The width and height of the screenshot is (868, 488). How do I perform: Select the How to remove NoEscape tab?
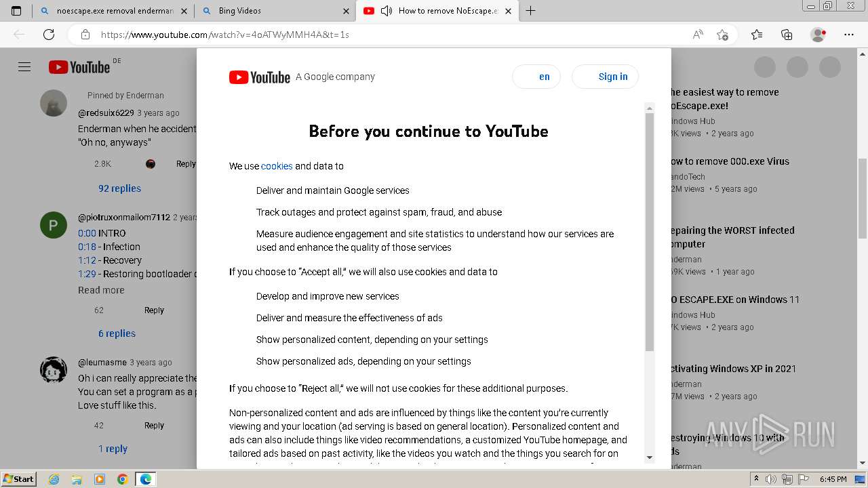pos(438,11)
